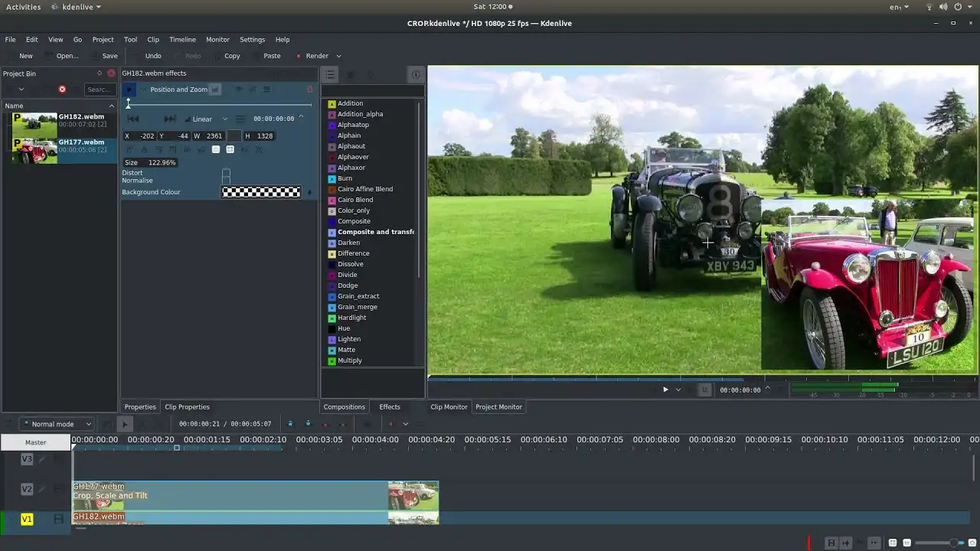This screenshot has height=551, width=980.
Task: Expand the Render button dropdown arrow
Action: pyautogui.click(x=338, y=56)
